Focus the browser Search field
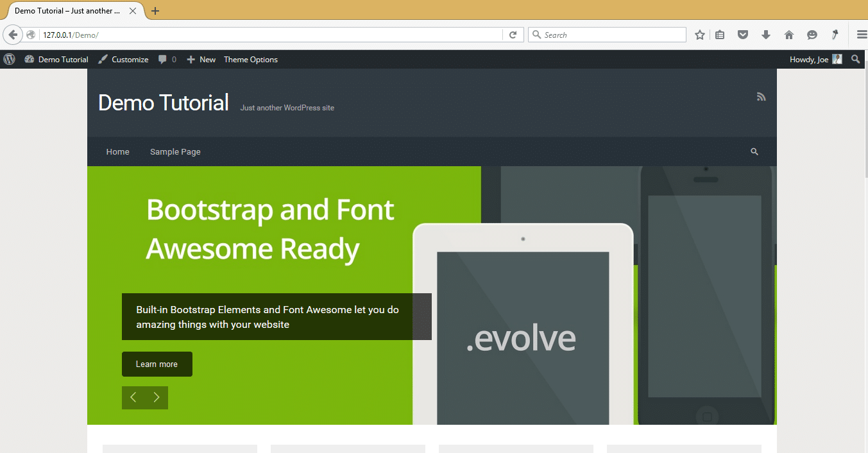Viewport: 868px width, 453px height. (x=607, y=35)
